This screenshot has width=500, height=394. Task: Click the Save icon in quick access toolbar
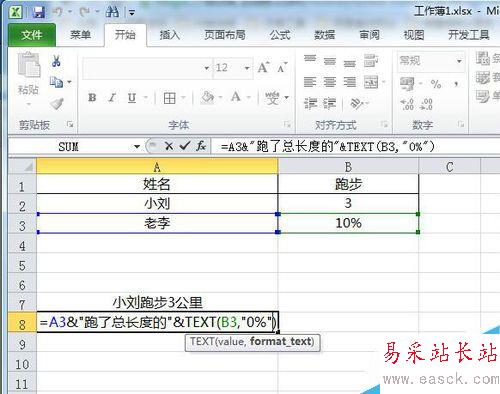[x=39, y=13]
